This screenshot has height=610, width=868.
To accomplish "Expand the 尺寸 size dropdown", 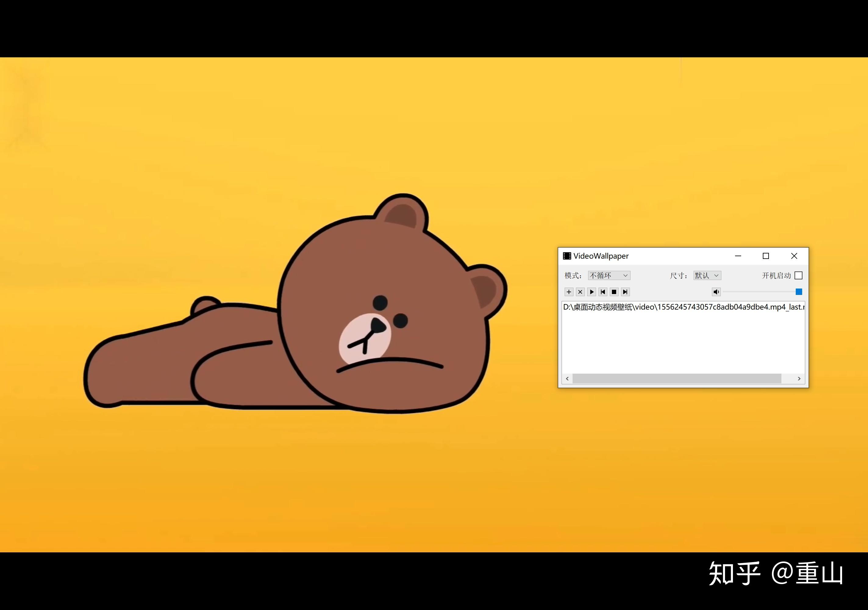I will coord(707,275).
